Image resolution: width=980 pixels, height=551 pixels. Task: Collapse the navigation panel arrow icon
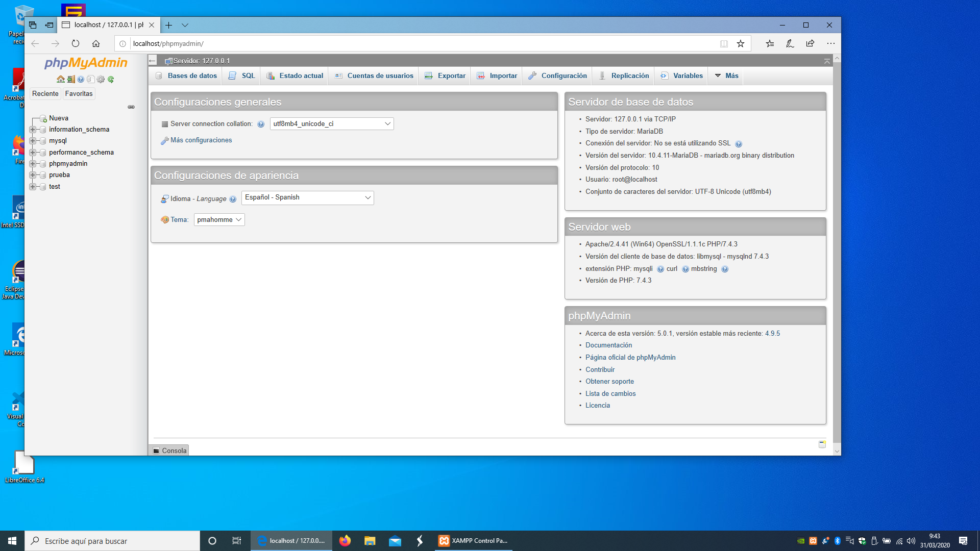click(x=152, y=61)
